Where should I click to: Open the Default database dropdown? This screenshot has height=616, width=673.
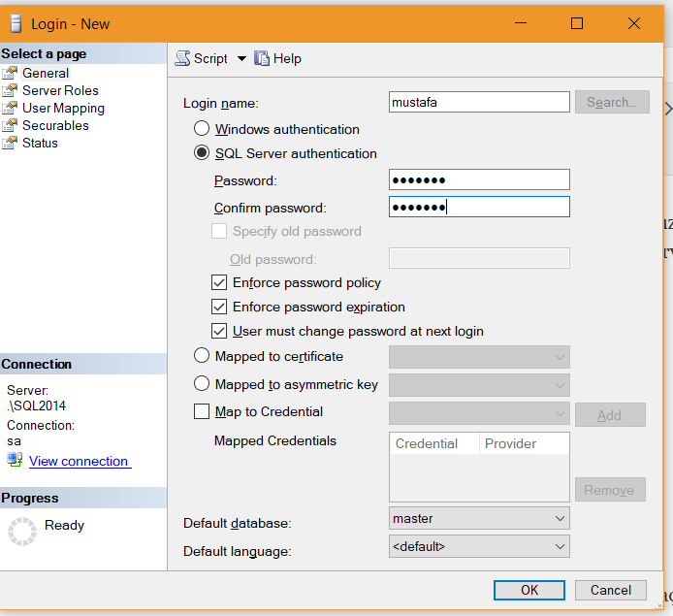click(479, 518)
